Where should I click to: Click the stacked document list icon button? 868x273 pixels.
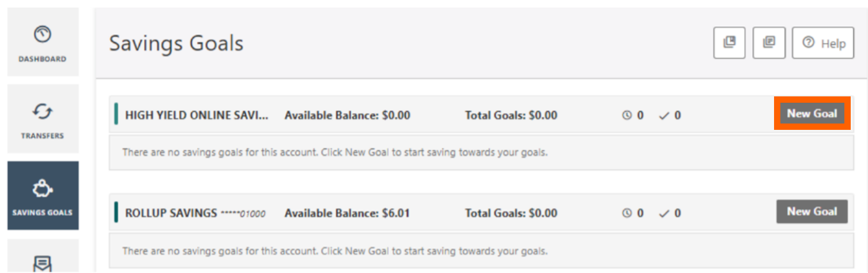tap(769, 43)
